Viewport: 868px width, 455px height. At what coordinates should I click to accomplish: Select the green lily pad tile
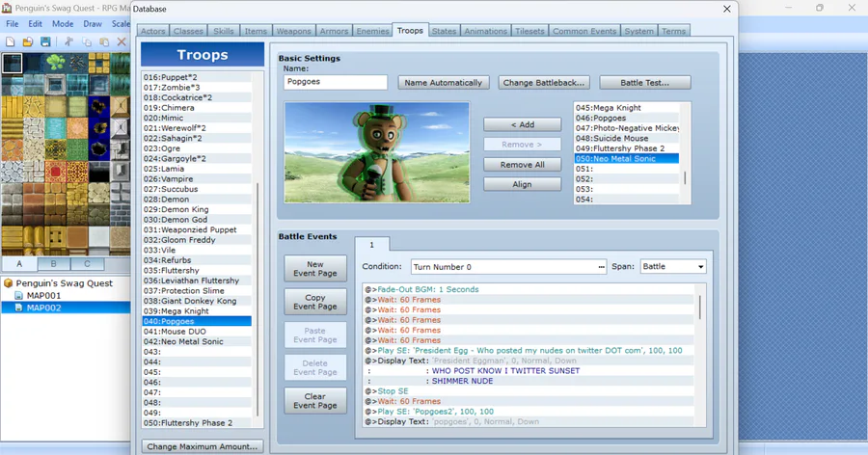(55, 63)
